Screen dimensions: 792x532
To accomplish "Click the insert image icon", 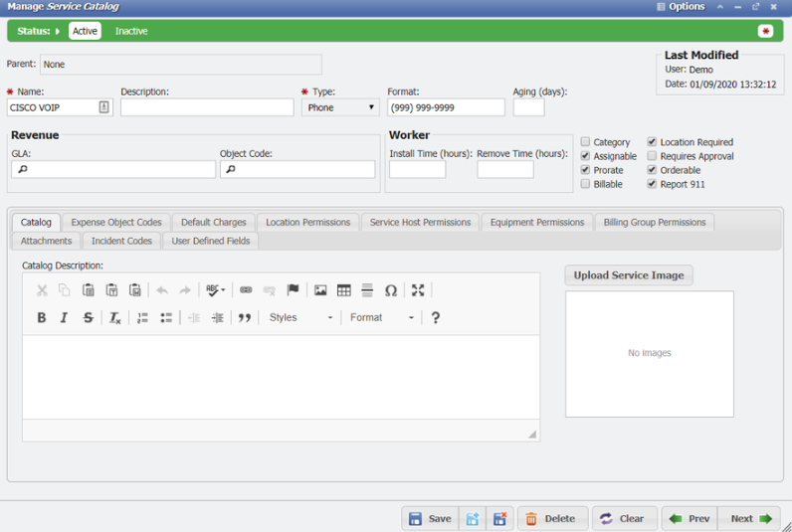I will point(320,290).
